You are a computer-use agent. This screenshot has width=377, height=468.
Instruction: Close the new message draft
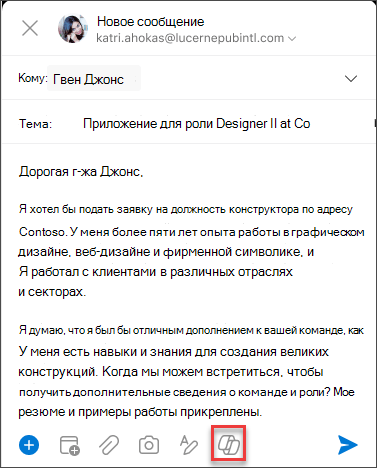[30, 28]
